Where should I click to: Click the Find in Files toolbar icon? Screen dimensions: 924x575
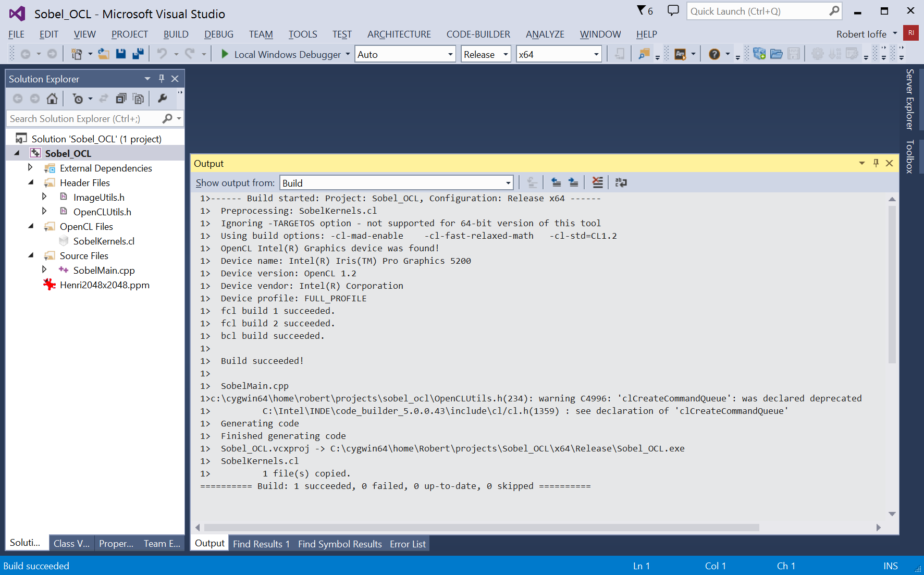[x=644, y=54]
